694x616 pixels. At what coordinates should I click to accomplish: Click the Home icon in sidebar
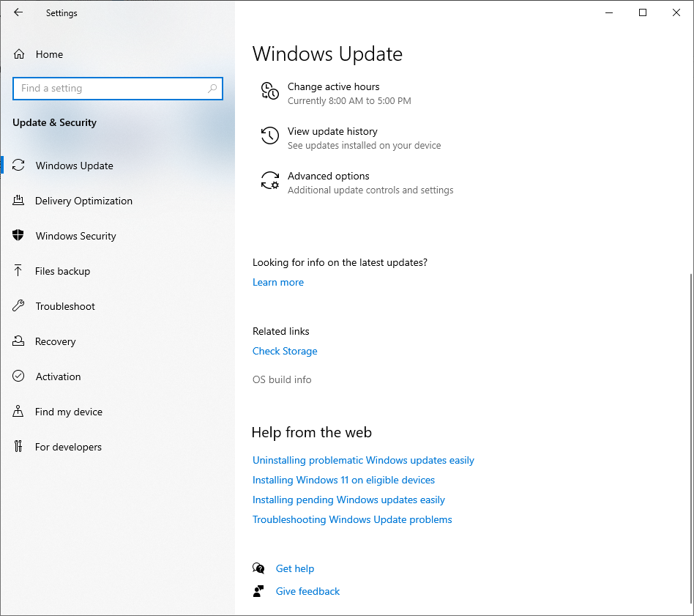pos(19,54)
